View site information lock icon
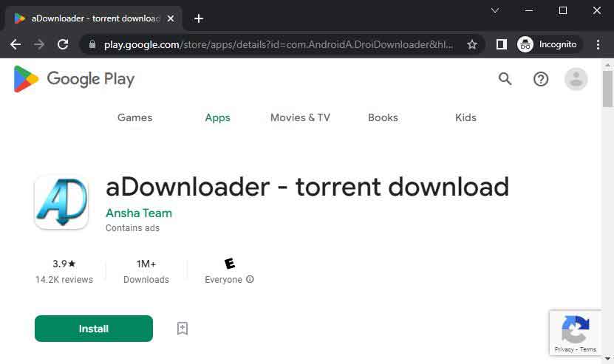614x364 pixels. tap(92, 44)
